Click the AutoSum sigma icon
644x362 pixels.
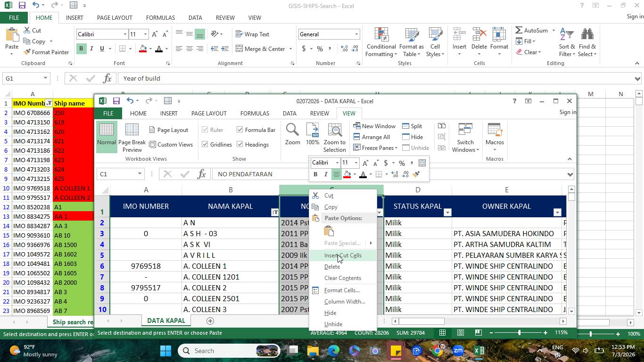pyautogui.click(x=519, y=30)
